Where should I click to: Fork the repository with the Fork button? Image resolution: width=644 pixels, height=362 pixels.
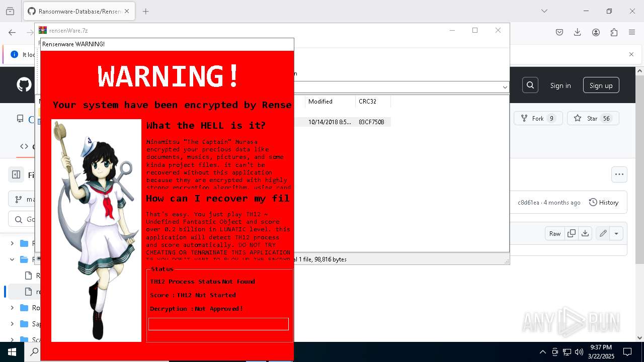[x=538, y=119]
